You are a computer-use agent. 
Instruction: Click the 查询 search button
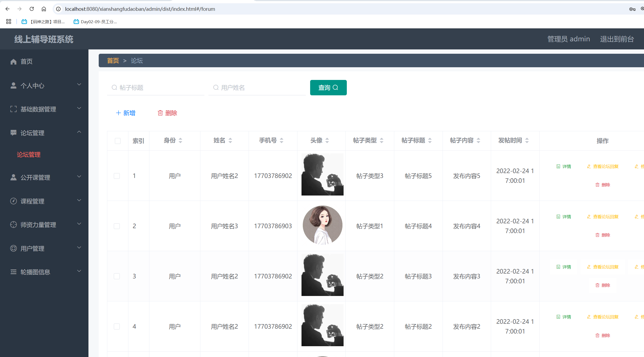click(x=328, y=87)
